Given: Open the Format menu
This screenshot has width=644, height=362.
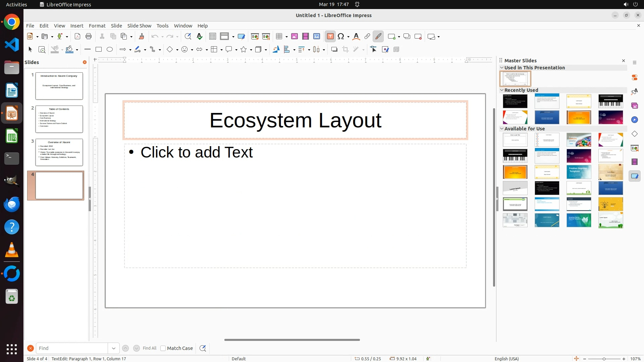Looking at the screenshot, I should (97, 26).
